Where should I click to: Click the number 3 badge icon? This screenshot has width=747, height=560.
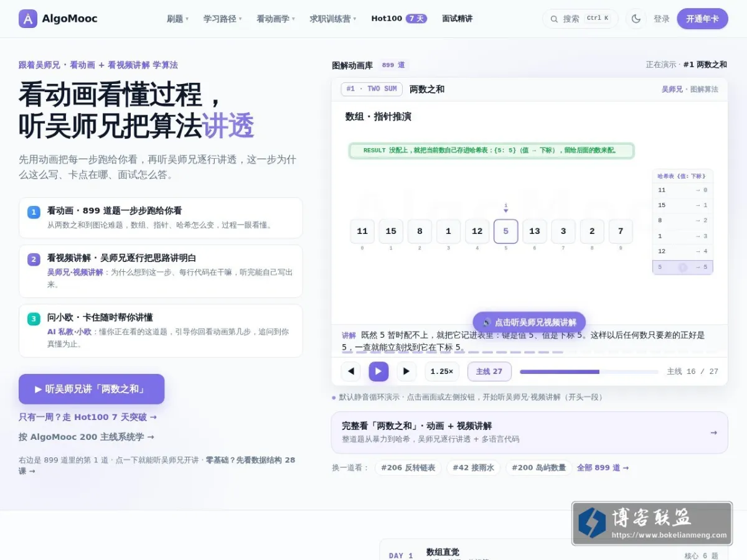(x=34, y=319)
